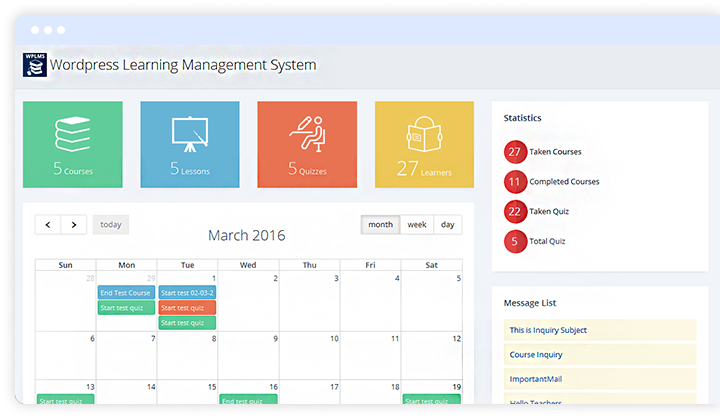Select calendar day 3

[337, 278]
